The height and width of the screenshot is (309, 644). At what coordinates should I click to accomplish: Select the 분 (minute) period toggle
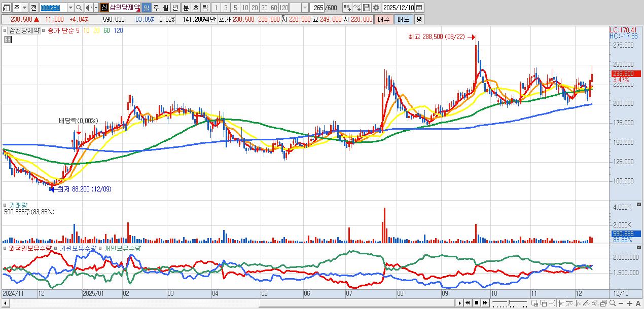[186, 8]
